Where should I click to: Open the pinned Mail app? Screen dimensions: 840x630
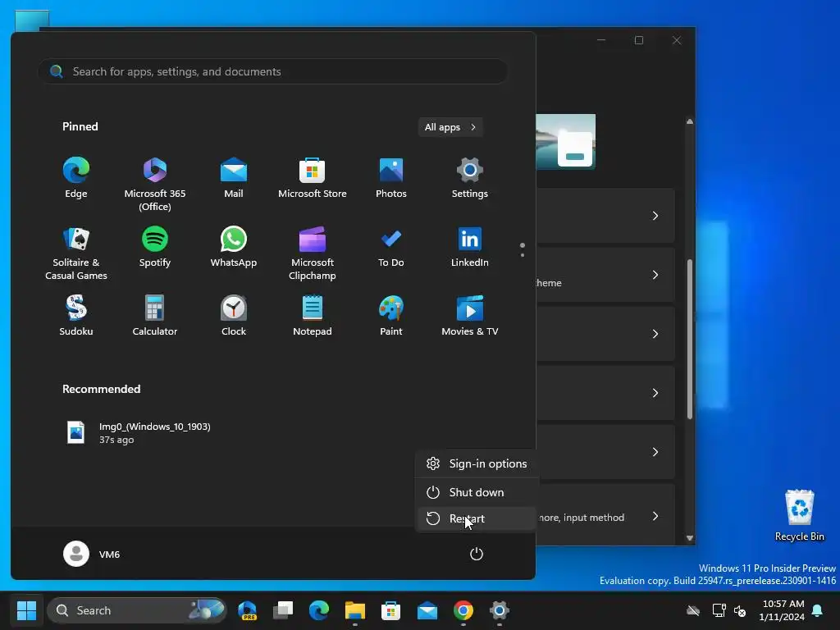234,178
